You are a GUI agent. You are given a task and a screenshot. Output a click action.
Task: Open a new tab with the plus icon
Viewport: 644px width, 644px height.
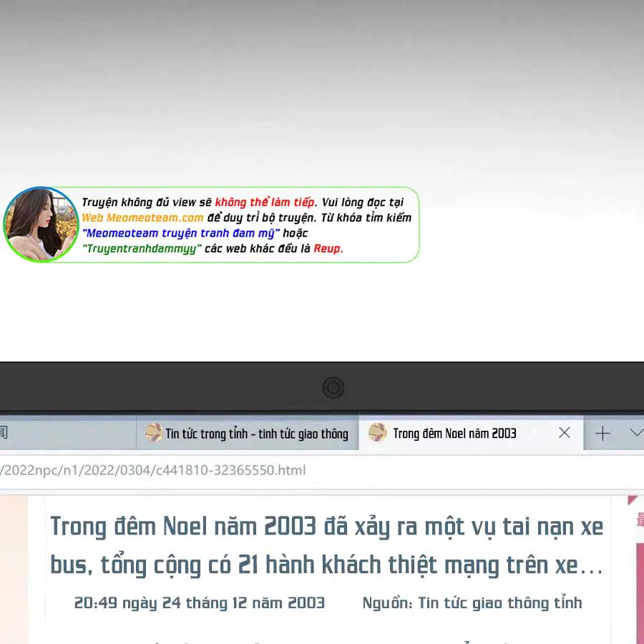pyautogui.click(x=602, y=433)
